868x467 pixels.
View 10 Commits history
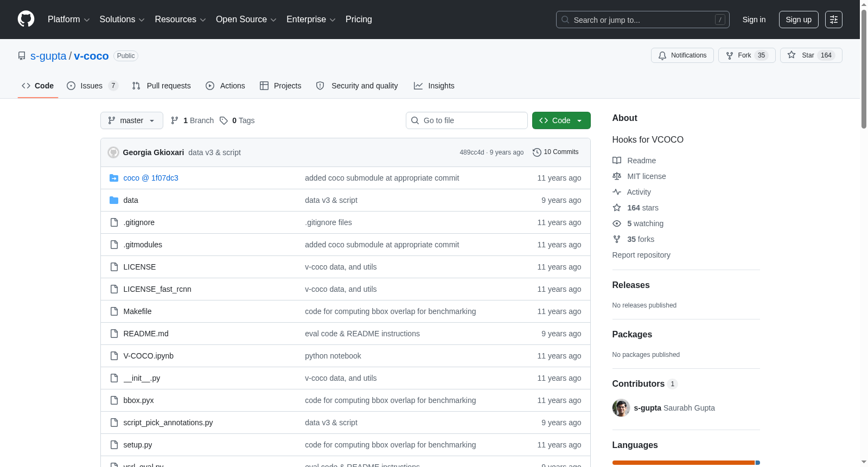click(556, 152)
